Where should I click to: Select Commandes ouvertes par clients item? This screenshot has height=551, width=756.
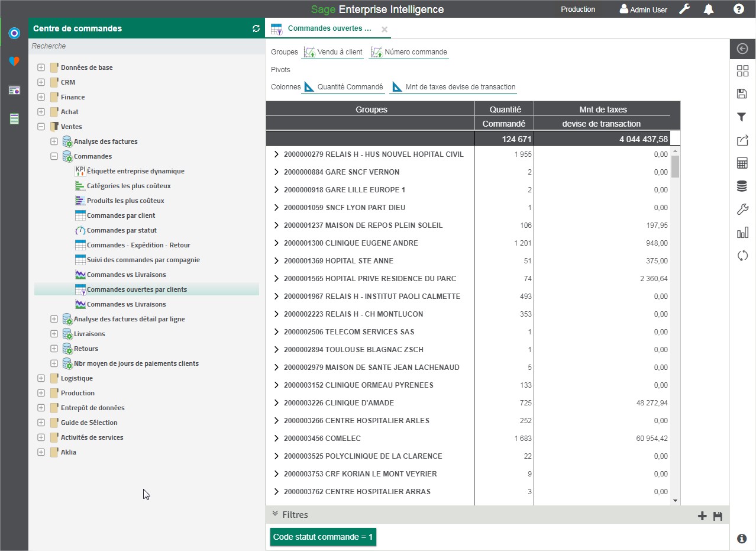pos(147,289)
